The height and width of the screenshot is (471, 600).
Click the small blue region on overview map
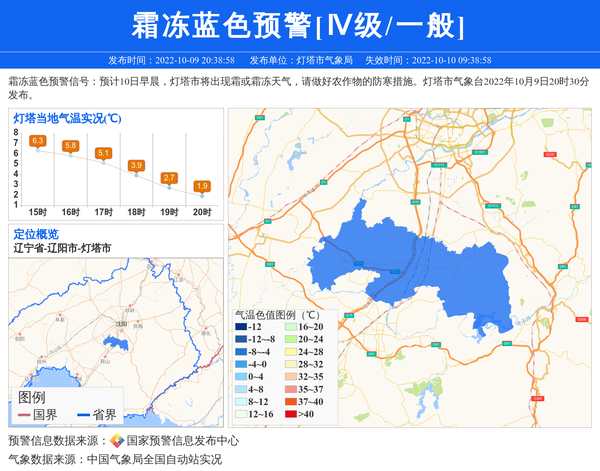(x=116, y=343)
